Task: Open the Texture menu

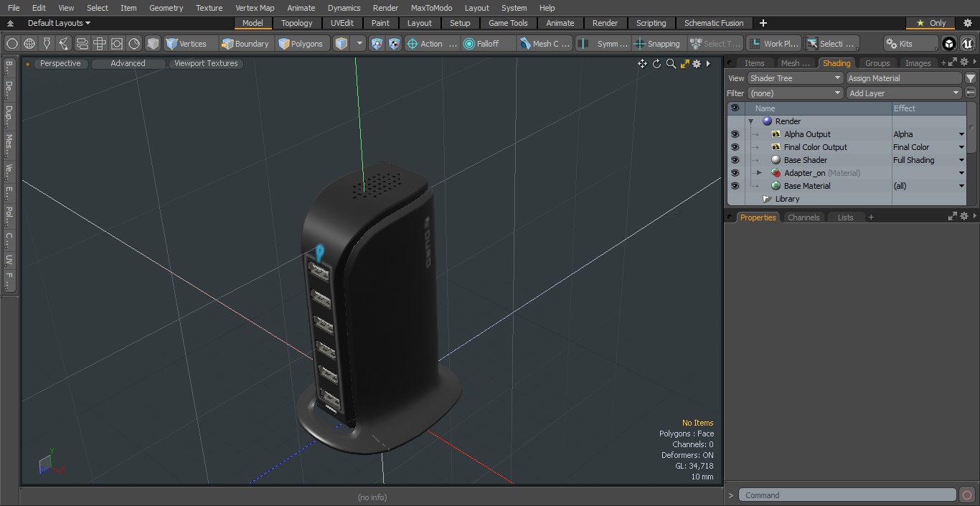Action: coord(209,8)
